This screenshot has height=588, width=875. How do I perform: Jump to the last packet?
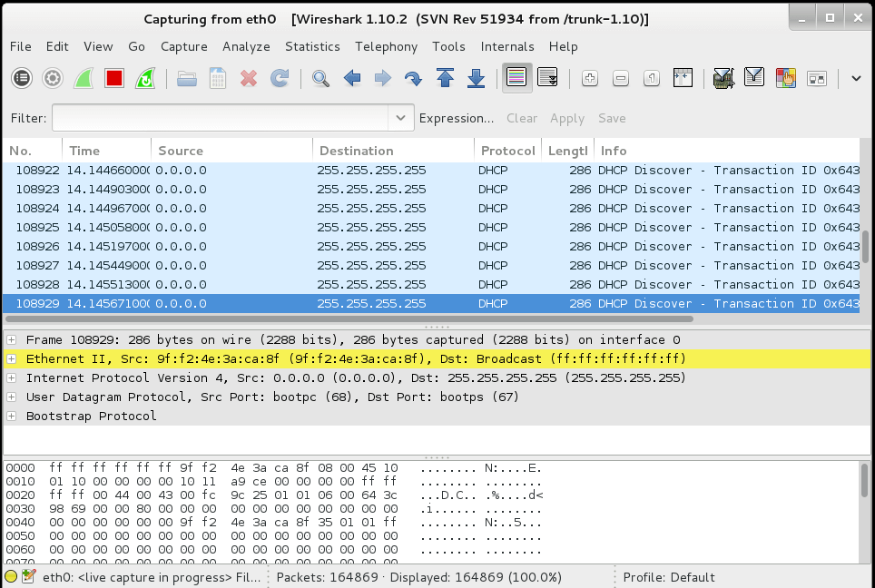475,78
